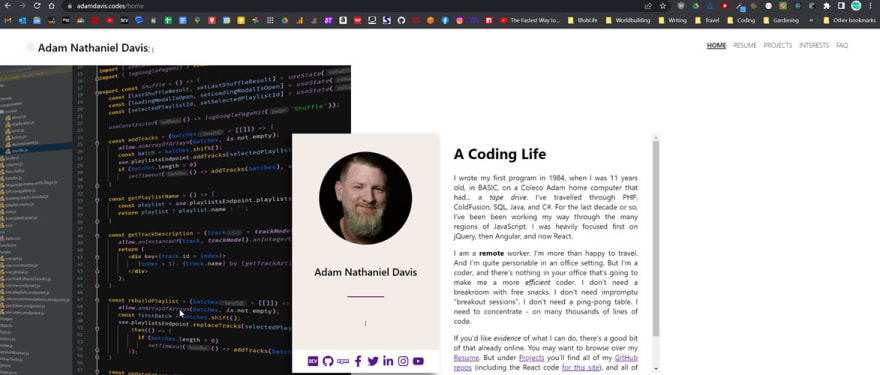Image resolution: width=880 pixels, height=375 pixels.
Task: Open the Mastodon bookmark icon
Action: [x=474, y=20]
